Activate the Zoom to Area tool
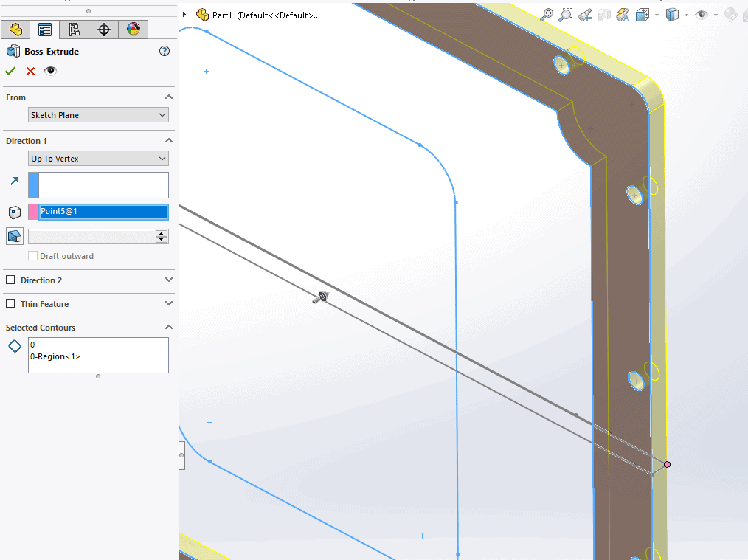The height and width of the screenshot is (560, 748). click(565, 14)
